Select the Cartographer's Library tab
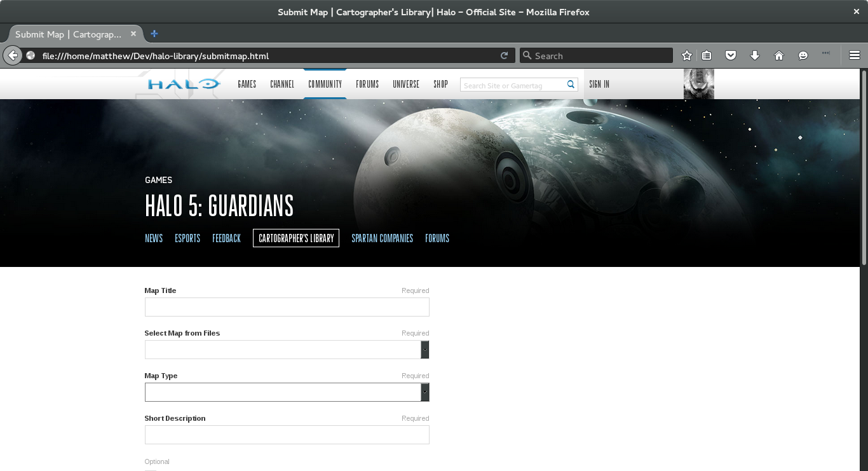This screenshot has width=868, height=471. 296,238
